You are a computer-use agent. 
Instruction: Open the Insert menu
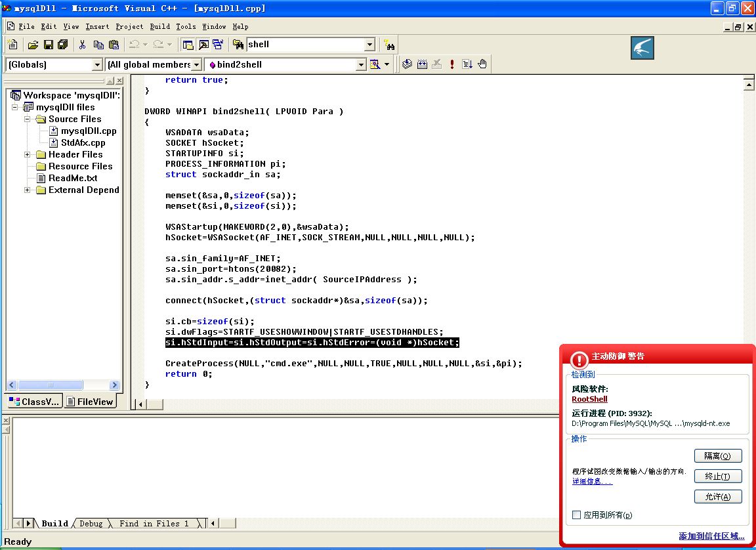click(97, 26)
